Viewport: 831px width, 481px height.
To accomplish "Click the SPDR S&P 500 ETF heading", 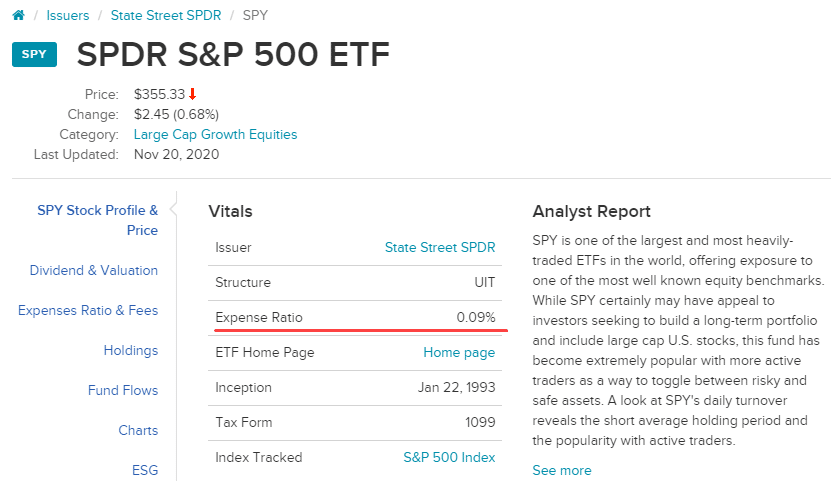I will pos(233,55).
